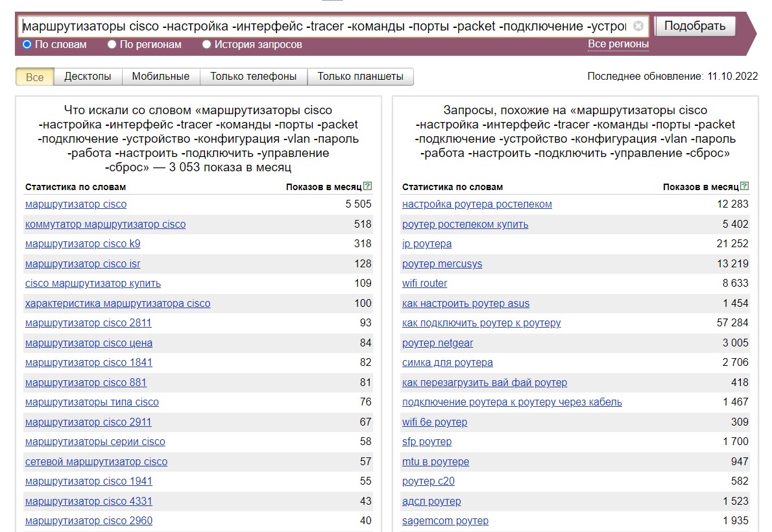This screenshot has height=532, width=772.
Task: Click the '57 284' impressions value
Action: (732, 322)
